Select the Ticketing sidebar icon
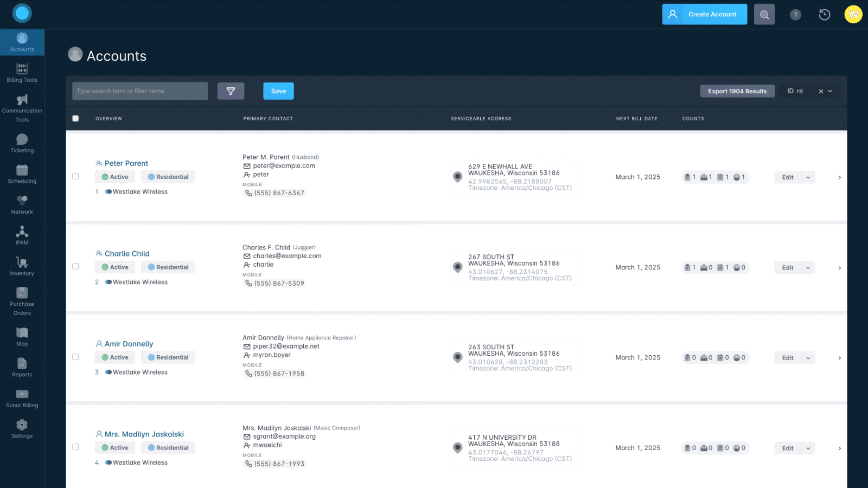The width and height of the screenshot is (868, 488). [22, 144]
